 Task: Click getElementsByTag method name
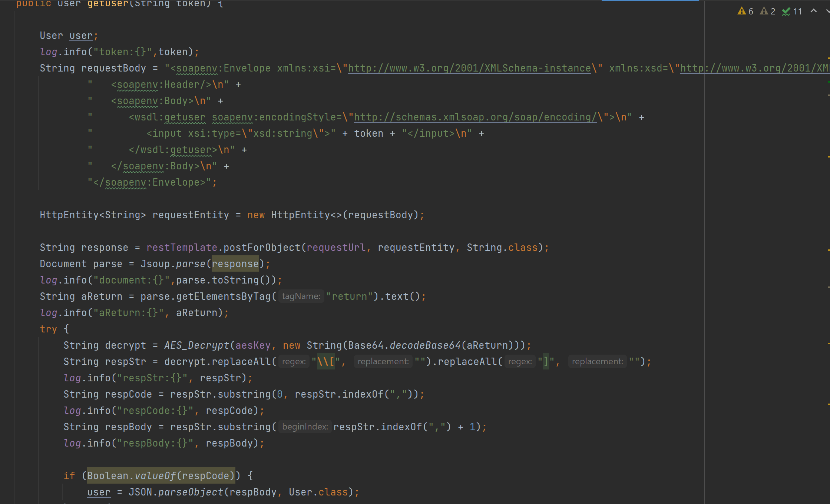[x=224, y=296]
